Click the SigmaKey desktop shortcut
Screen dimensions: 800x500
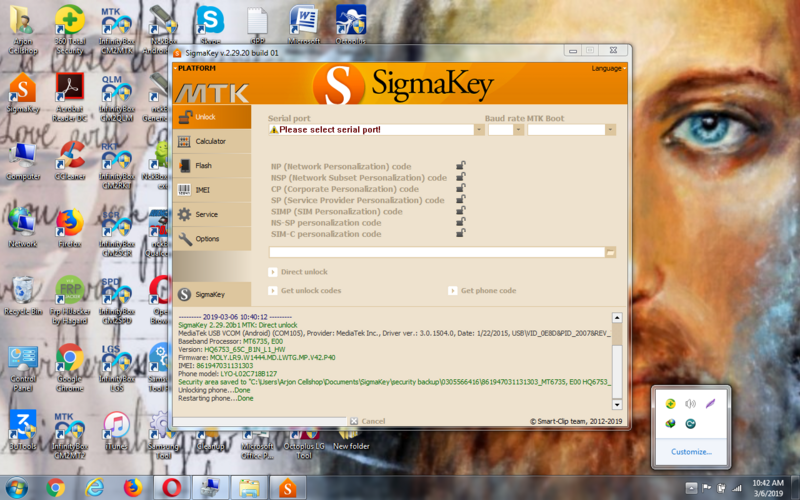(23, 94)
